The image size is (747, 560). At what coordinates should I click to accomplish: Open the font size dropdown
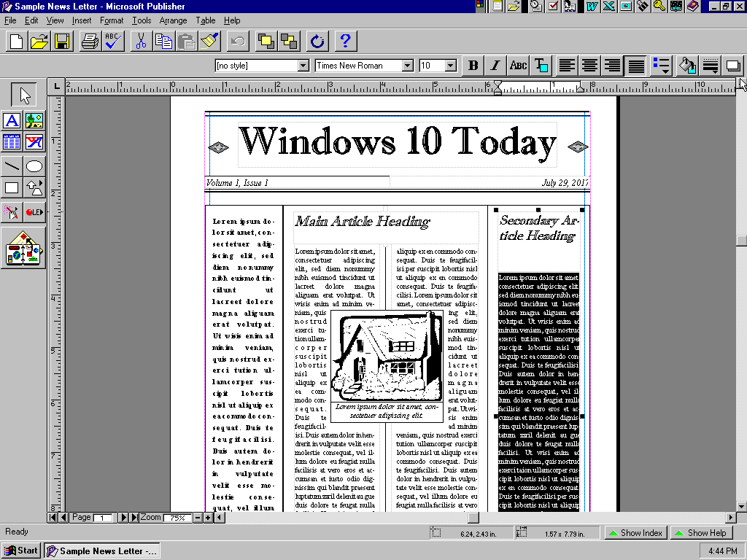pos(451,66)
